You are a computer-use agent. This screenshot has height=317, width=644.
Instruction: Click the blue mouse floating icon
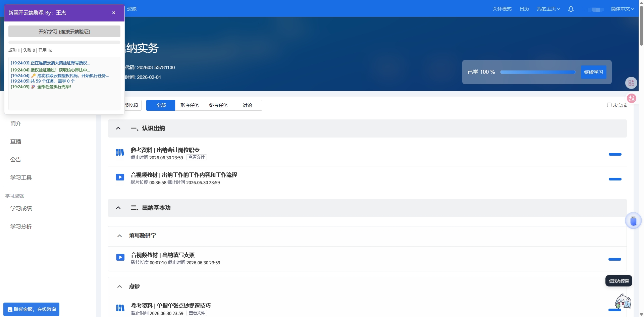(x=633, y=221)
